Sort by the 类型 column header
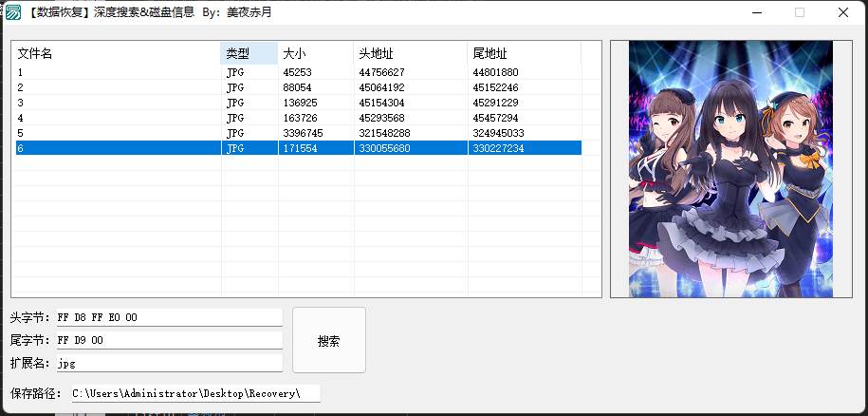The width and height of the screenshot is (868, 416). coord(249,54)
